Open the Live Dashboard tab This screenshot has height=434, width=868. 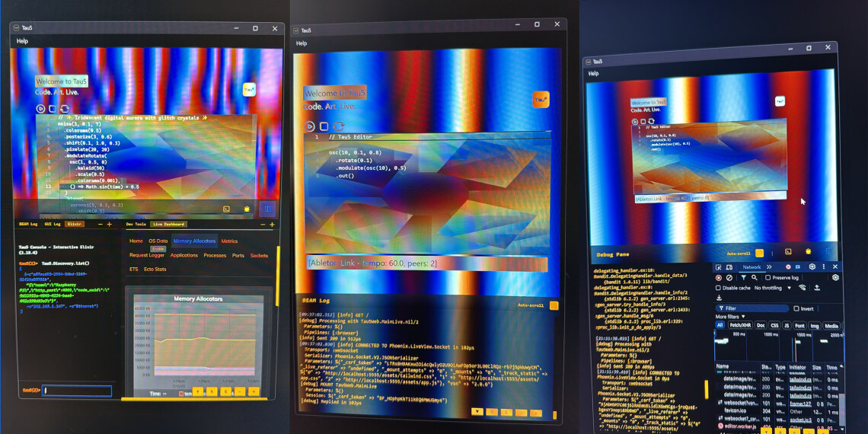point(168,225)
